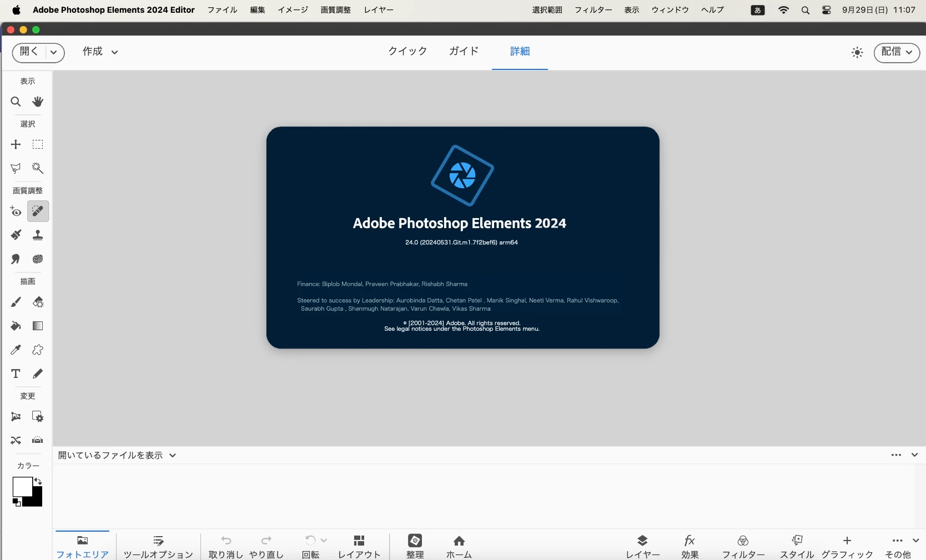Toggle the brightness theme icon
Viewport: 926px width, 560px height.
(857, 53)
